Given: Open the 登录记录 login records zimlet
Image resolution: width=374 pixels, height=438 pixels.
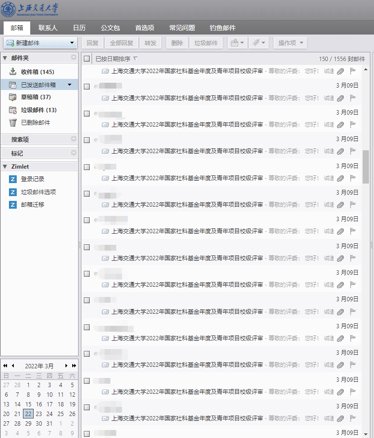Looking at the screenshot, I should tap(32, 179).
